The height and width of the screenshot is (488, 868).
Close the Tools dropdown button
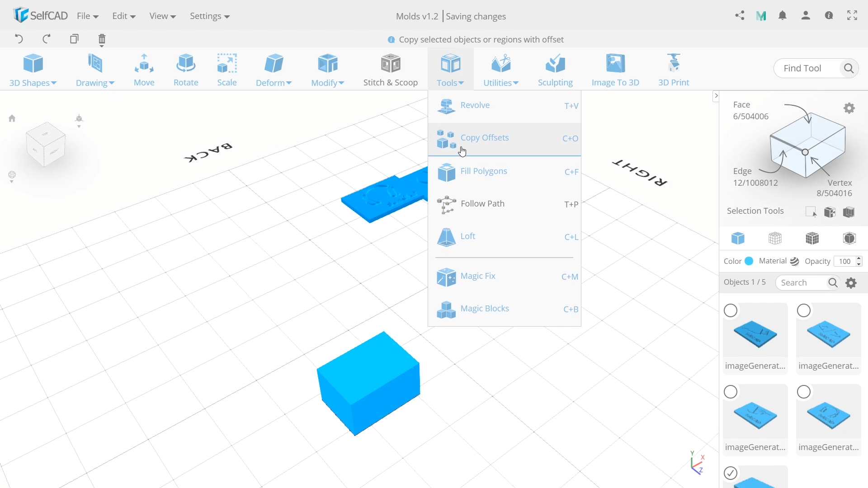(x=451, y=70)
